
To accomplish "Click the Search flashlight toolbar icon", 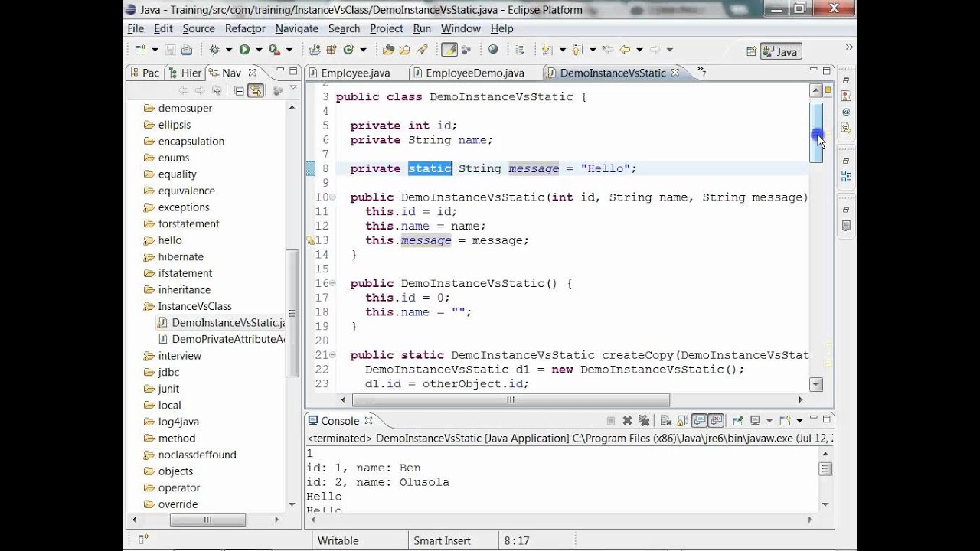I will pos(422,50).
